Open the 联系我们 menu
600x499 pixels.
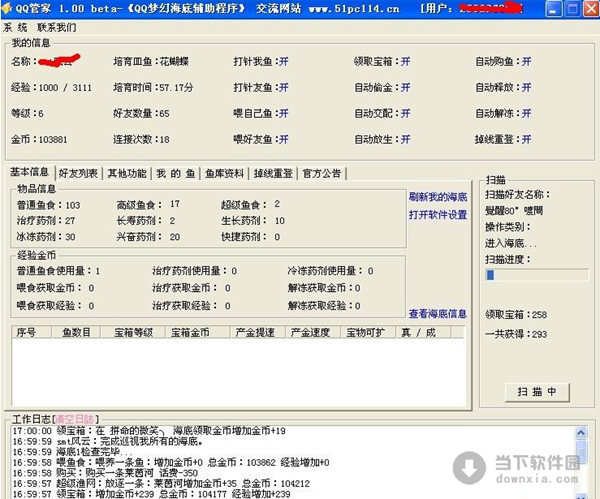pos(57,28)
